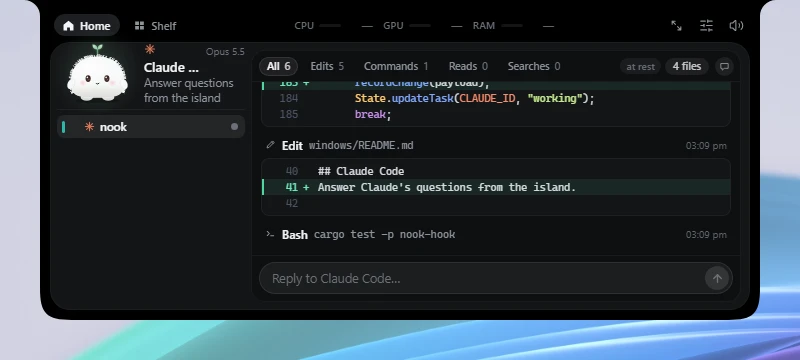The width and height of the screenshot is (800, 360).
Task: Filter by Edits 5
Action: tap(327, 66)
